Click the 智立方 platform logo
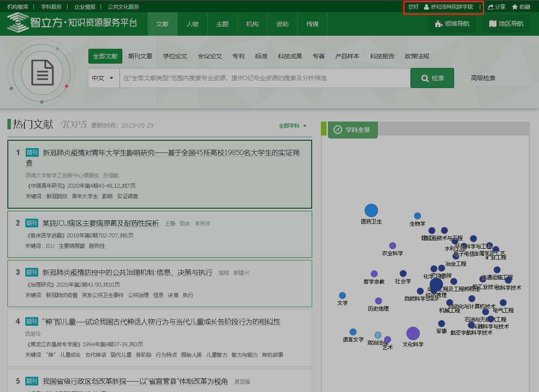The height and width of the screenshot is (392, 539). (x=72, y=23)
